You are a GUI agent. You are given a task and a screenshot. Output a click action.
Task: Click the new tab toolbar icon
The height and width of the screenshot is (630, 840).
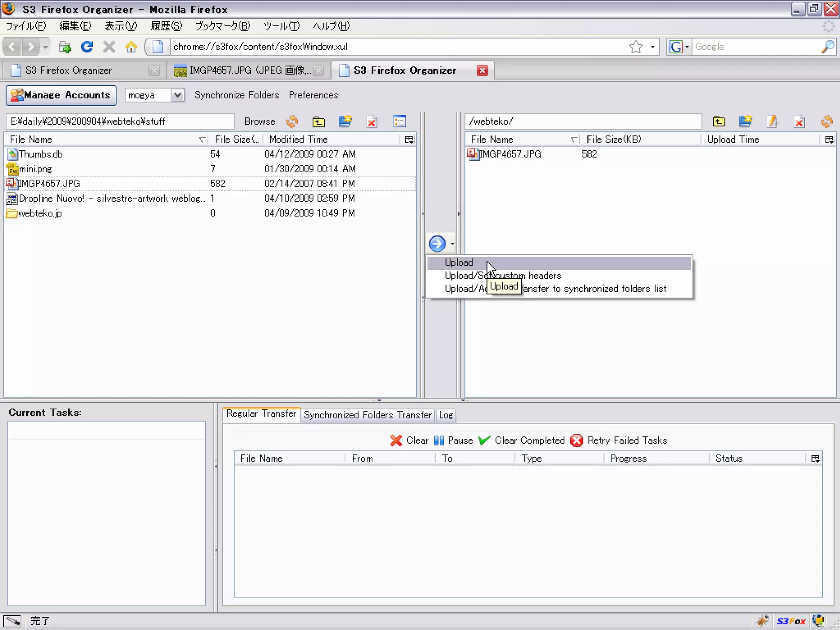65,47
